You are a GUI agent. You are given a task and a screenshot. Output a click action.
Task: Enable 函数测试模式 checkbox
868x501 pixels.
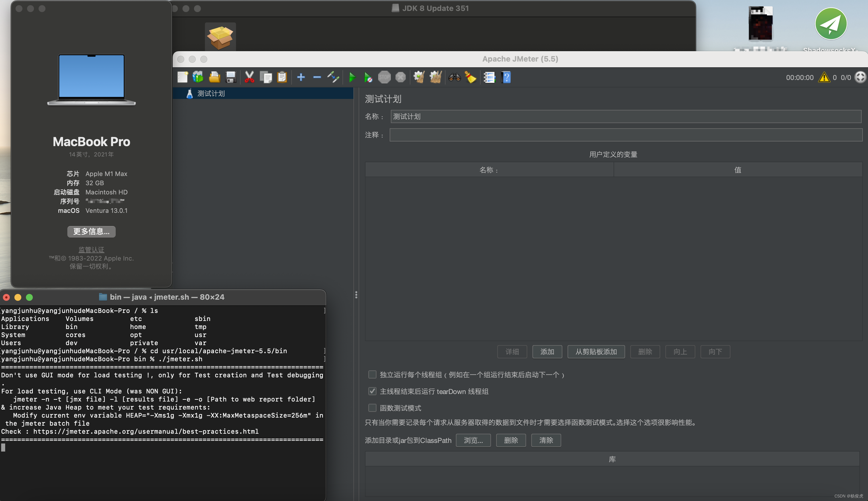point(372,408)
